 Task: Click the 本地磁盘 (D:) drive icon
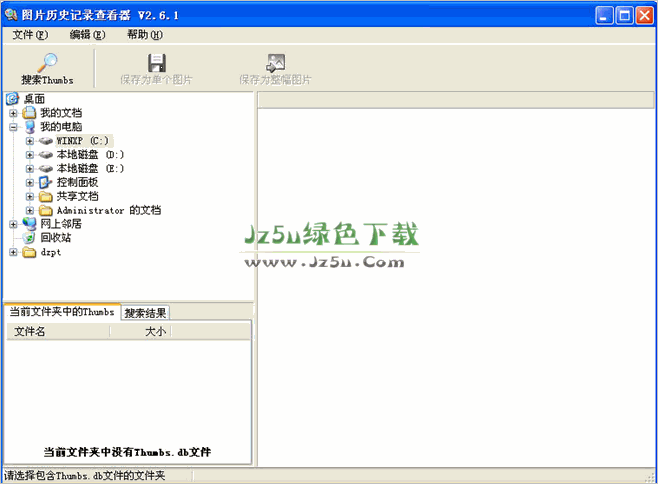click(x=45, y=155)
